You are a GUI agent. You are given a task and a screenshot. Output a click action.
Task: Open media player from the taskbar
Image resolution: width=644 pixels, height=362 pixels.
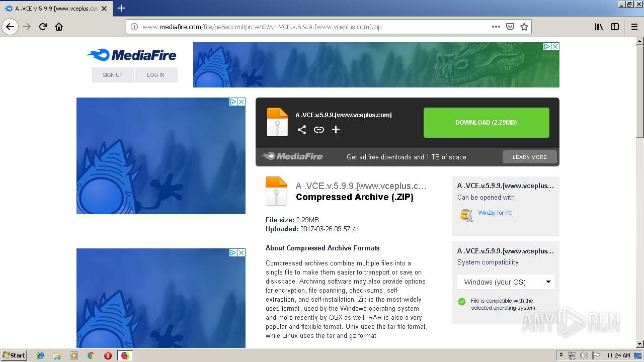coord(74,355)
